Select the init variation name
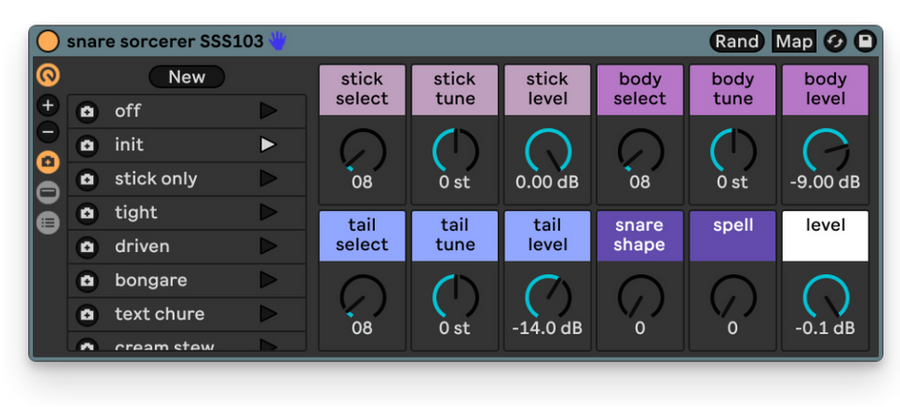This screenshot has width=900, height=407. (129, 145)
